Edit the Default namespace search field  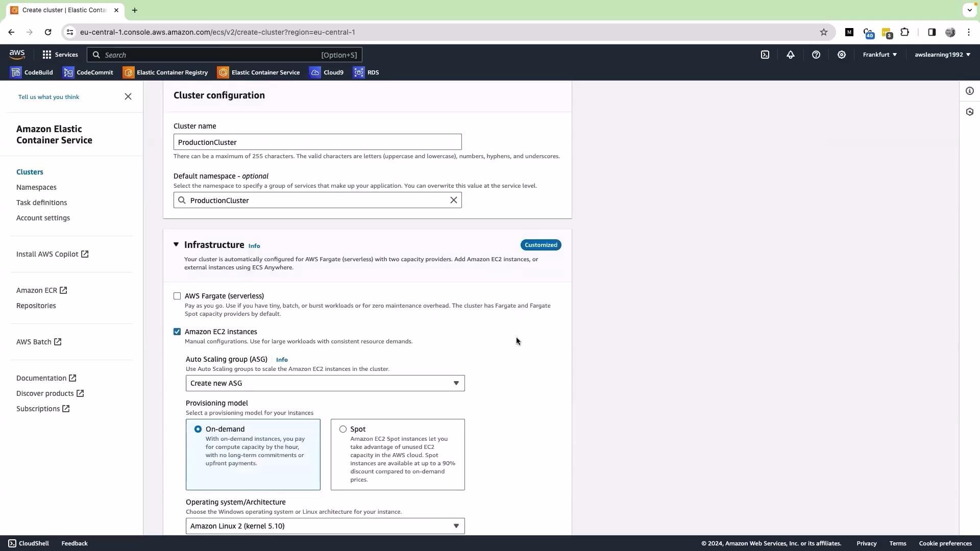coord(317,200)
